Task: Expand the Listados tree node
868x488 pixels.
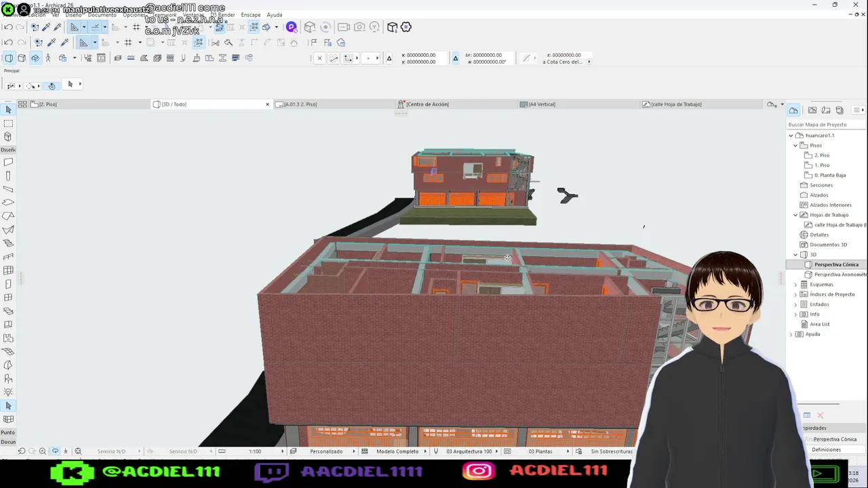Action: (x=796, y=304)
